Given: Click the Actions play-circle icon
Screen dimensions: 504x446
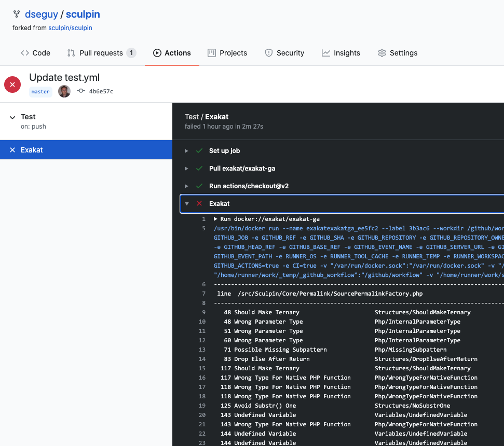Looking at the screenshot, I should [157, 53].
